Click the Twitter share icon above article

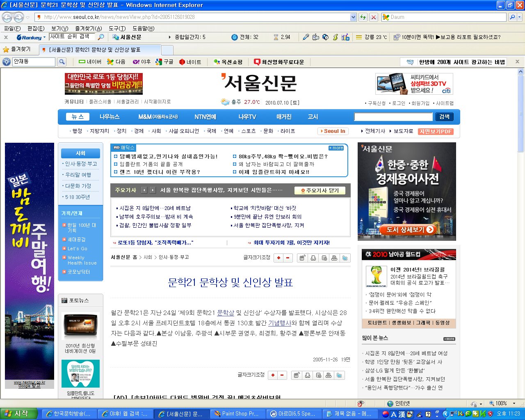(345, 258)
